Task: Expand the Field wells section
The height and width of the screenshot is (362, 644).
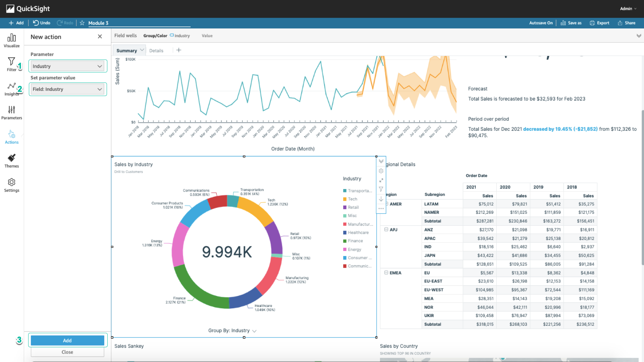Action: pos(639,36)
